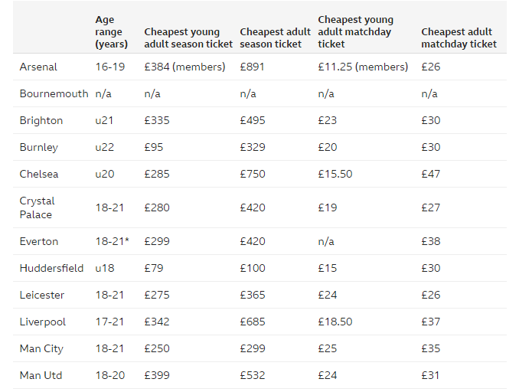Viewport: 532px width, 392px height.
Task: Click the 'Age range (years)' column header
Action: pos(112,31)
